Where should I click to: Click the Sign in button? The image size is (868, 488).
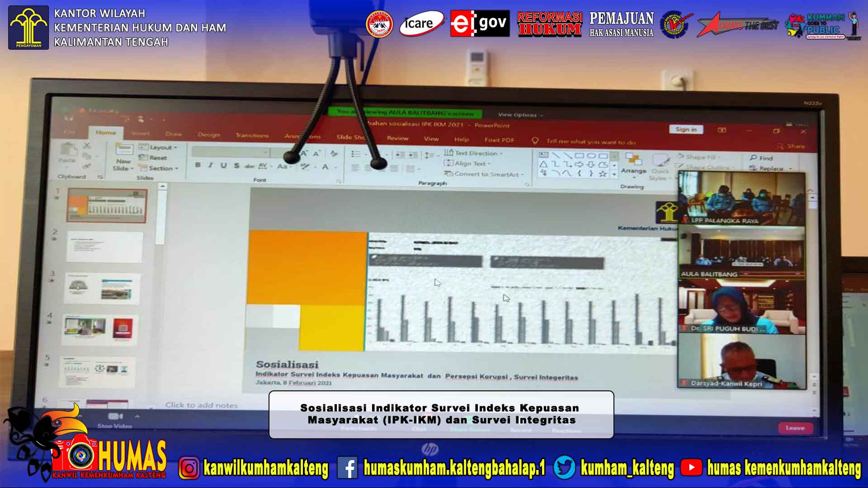pos(686,129)
